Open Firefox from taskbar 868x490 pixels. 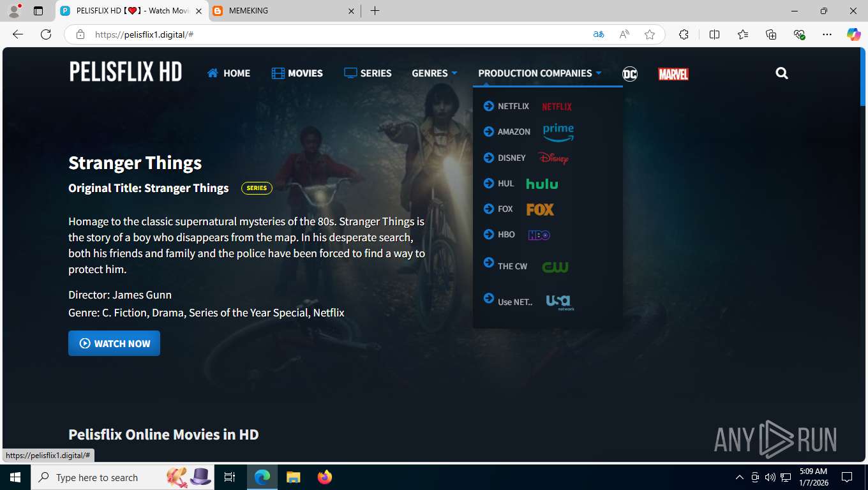325,477
